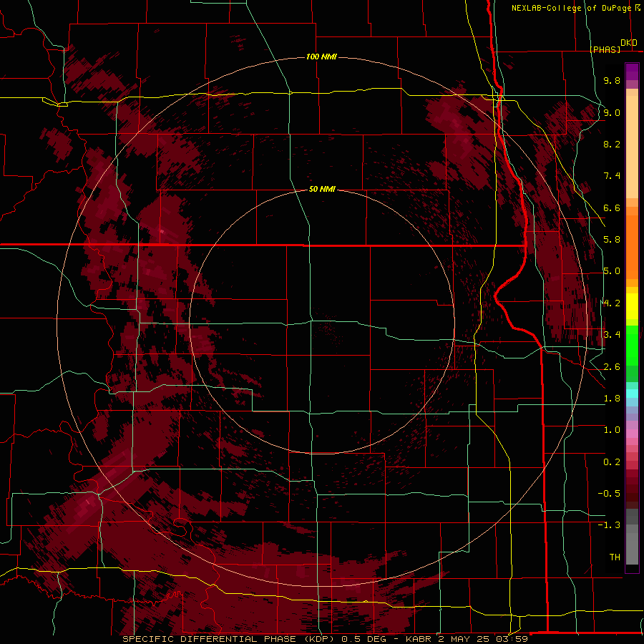
Task: Pick the pale peach segment of color bar
Action: [632, 147]
